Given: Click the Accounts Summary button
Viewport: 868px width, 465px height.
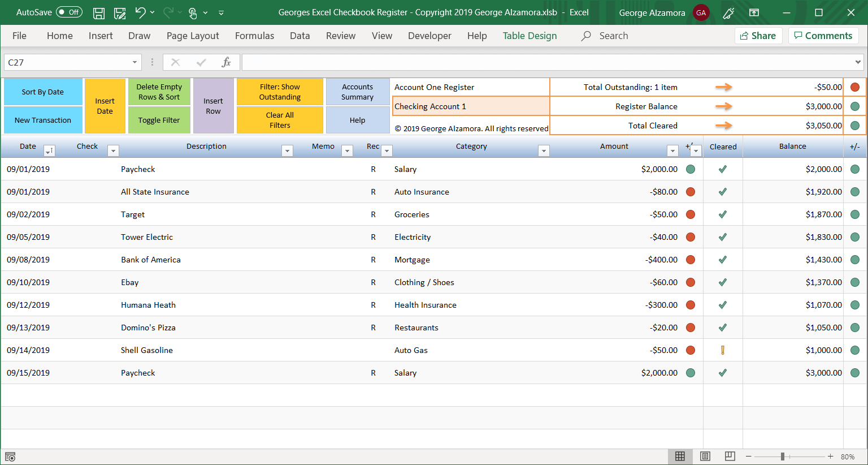Looking at the screenshot, I should [357, 92].
